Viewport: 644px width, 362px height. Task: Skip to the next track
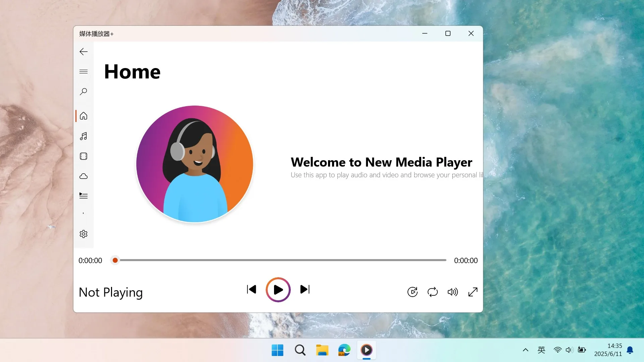pos(305,289)
